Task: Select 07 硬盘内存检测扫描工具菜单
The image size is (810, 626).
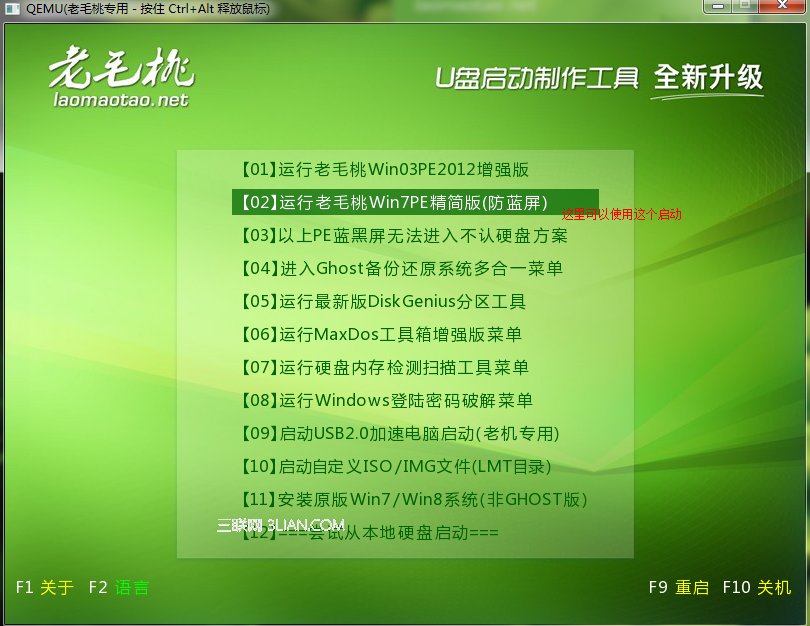Action: click(x=385, y=368)
